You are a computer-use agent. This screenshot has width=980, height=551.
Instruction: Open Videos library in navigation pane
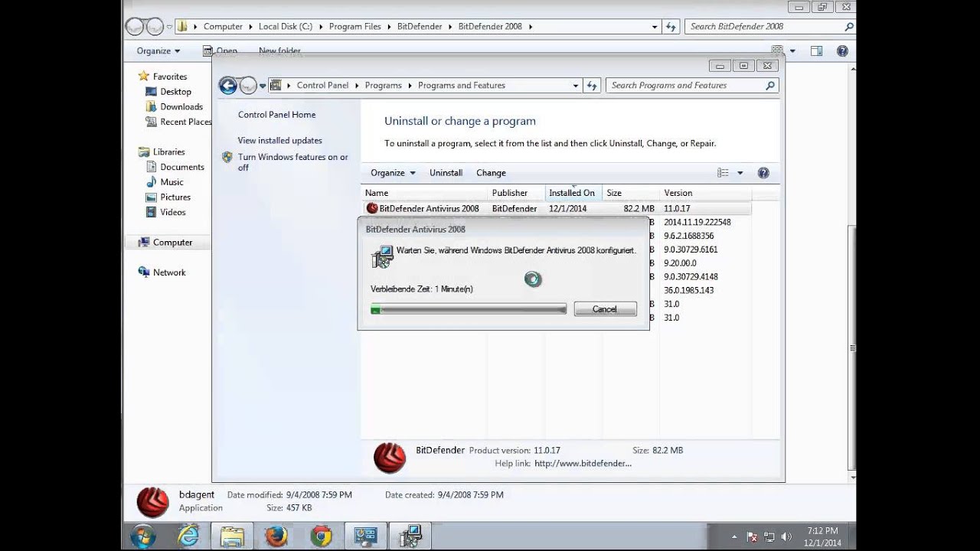tap(172, 213)
